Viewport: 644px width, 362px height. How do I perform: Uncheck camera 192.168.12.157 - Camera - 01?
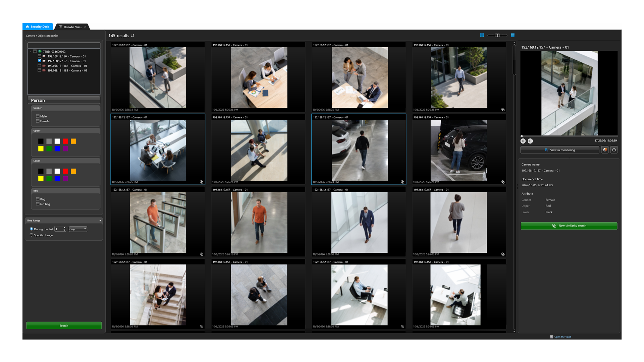pos(39,61)
